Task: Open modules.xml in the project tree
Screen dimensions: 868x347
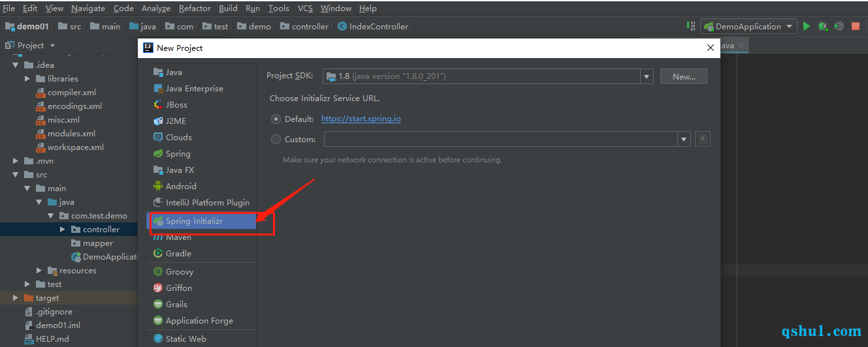Action: pyautogui.click(x=71, y=133)
